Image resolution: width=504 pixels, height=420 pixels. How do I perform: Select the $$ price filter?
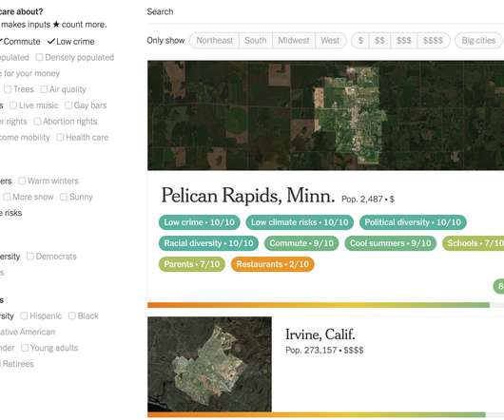[x=379, y=41]
